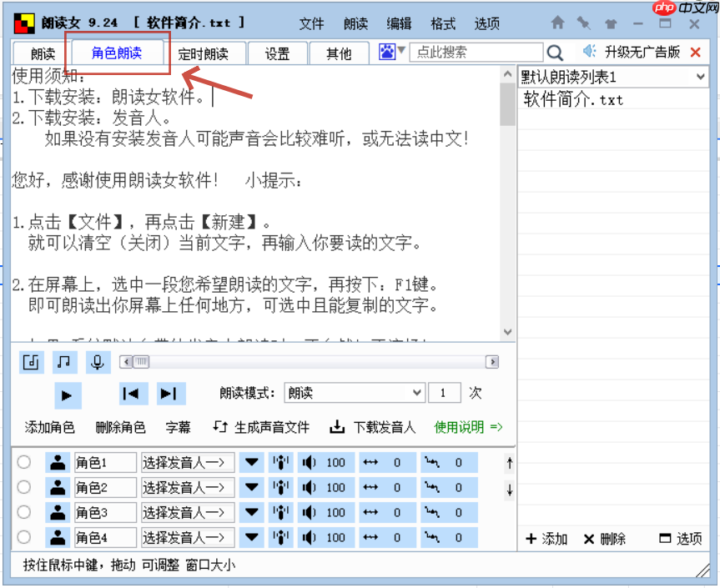Click the person avatar icon for 角色1
720x588 pixels.
click(x=58, y=463)
